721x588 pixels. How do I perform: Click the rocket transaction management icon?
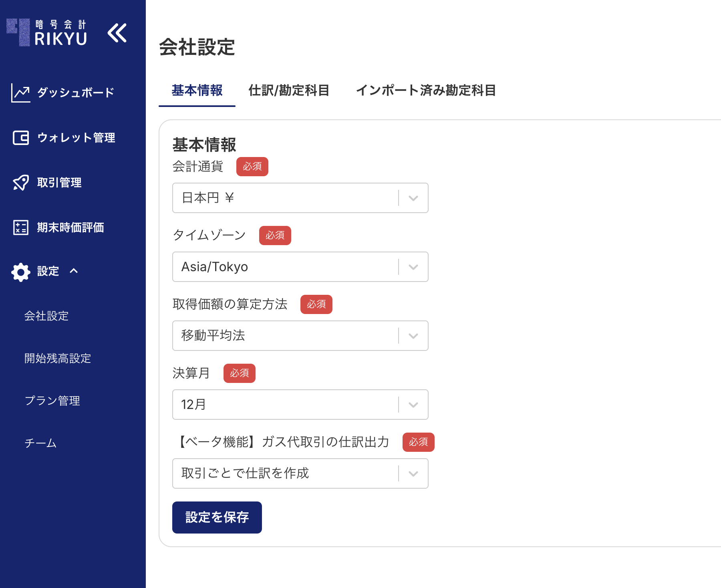pyautogui.click(x=20, y=183)
